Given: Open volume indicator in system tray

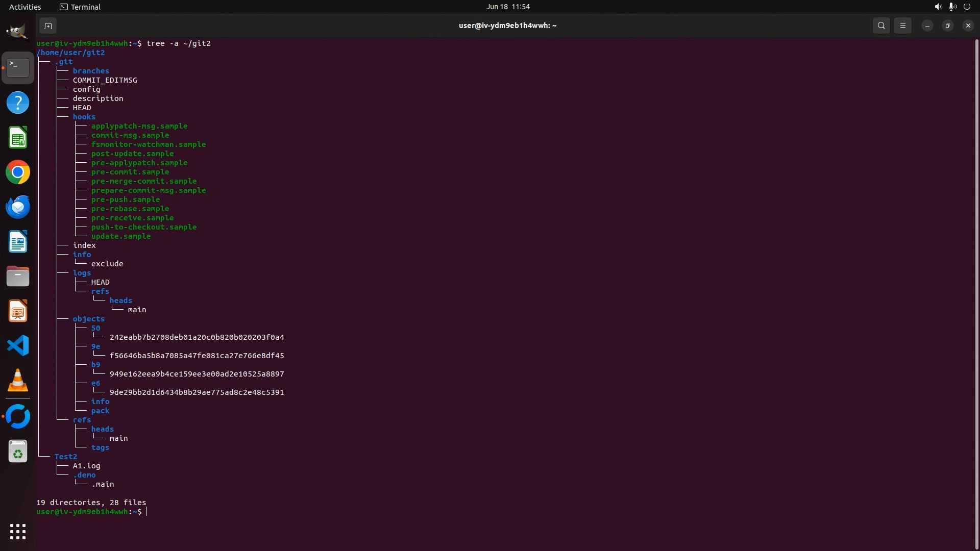Looking at the screenshot, I should click(x=938, y=7).
